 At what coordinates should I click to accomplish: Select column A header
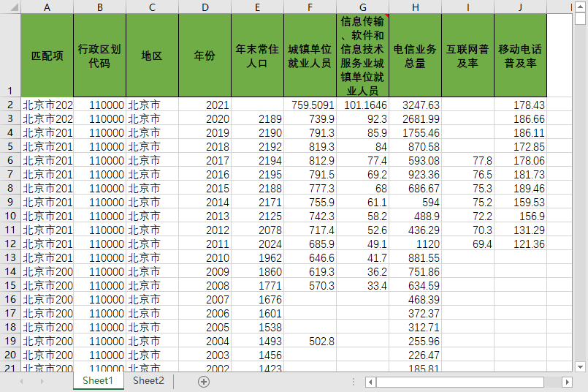click(47, 7)
